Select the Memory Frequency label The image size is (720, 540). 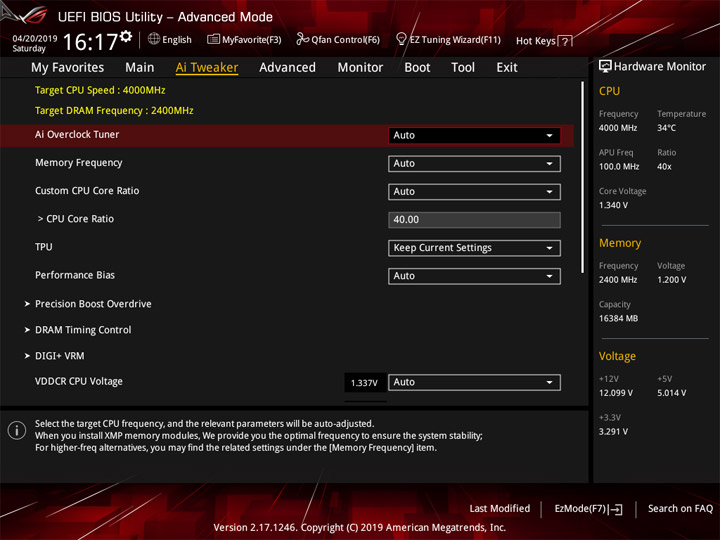click(79, 163)
